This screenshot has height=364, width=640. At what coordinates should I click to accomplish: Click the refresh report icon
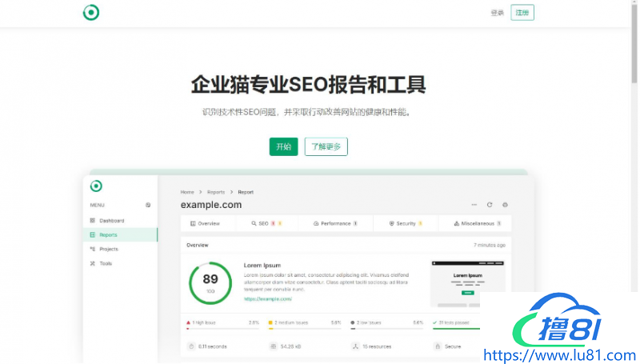pos(490,205)
